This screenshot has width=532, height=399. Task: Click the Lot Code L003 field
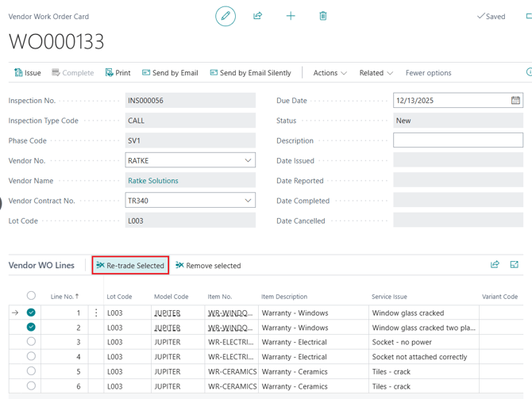coord(190,221)
